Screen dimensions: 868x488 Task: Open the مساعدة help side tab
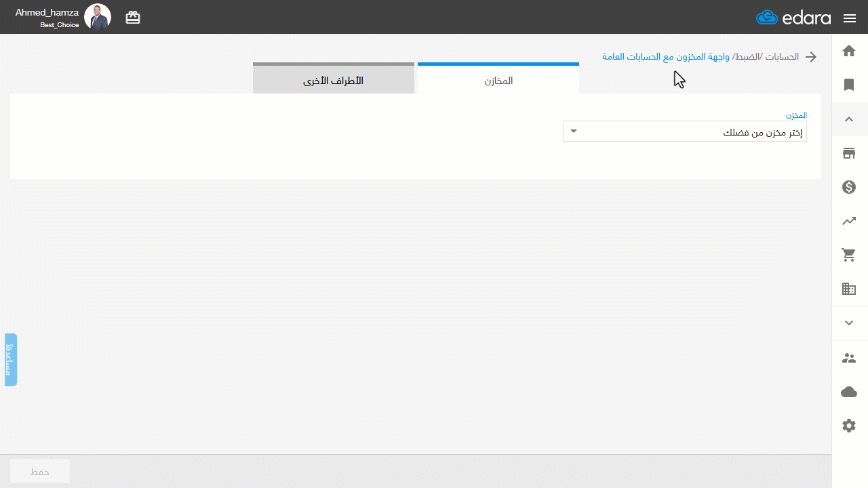coord(11,360)
